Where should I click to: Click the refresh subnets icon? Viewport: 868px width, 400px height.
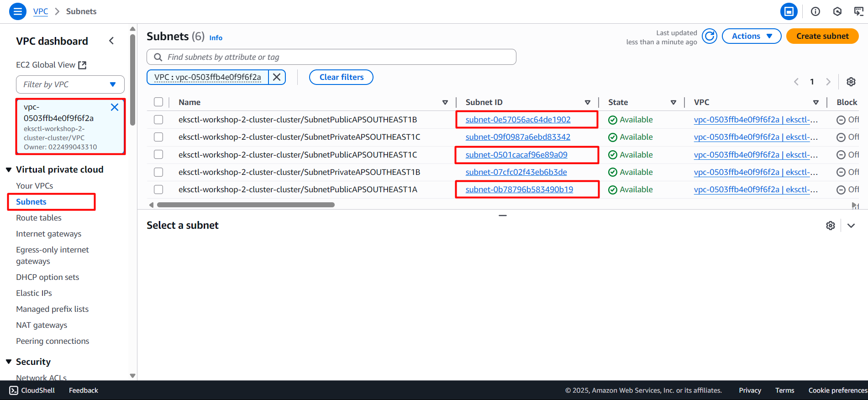point(709,36)
